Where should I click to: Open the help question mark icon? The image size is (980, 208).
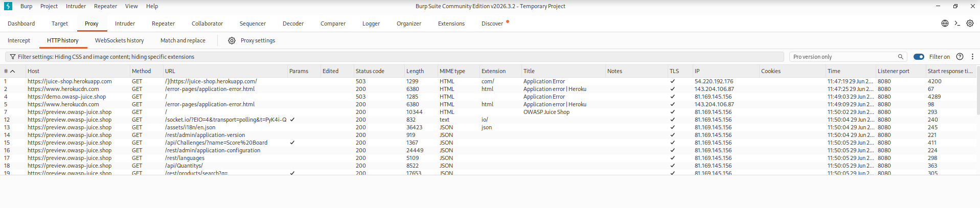tap(960, 57)
